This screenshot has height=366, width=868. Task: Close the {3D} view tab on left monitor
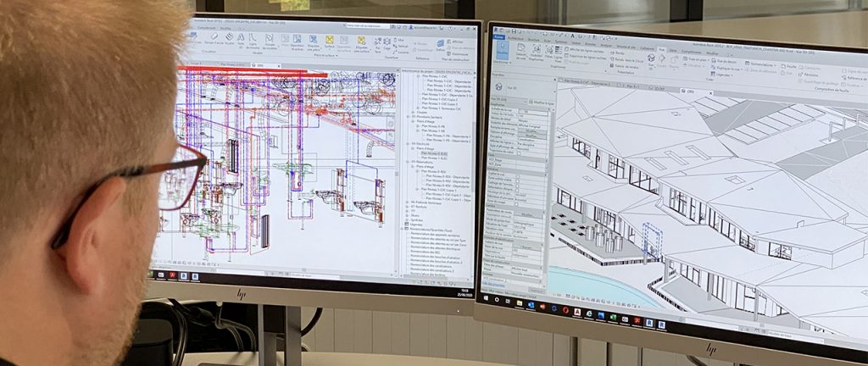[x=278, y=66]
